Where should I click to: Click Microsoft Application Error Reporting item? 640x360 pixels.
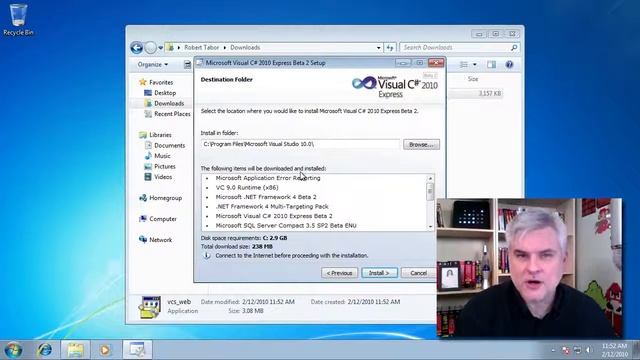(x=268, y=178)
